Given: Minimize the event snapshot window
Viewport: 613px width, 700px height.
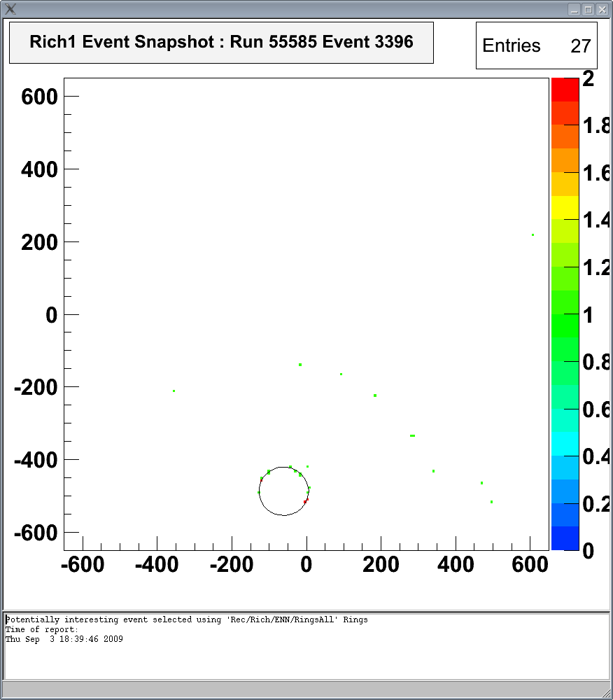Looking at the screenshot, I should [x=574, y=9].
